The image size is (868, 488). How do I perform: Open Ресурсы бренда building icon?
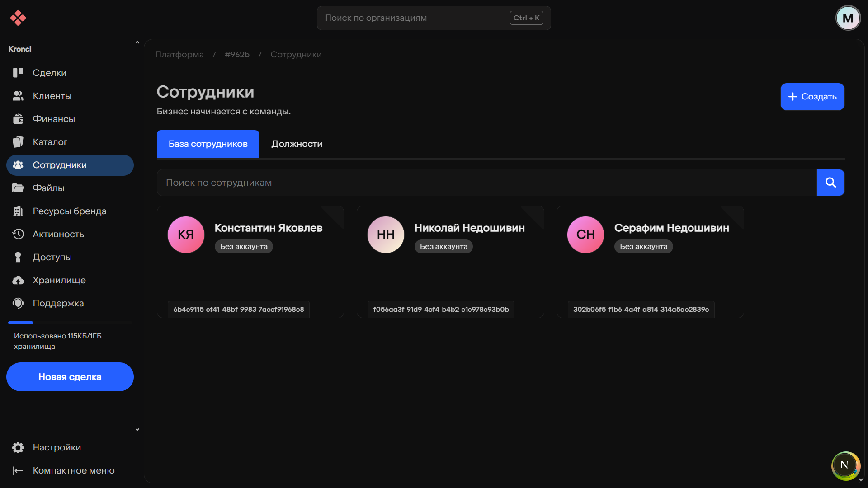(x=18, y=211)
